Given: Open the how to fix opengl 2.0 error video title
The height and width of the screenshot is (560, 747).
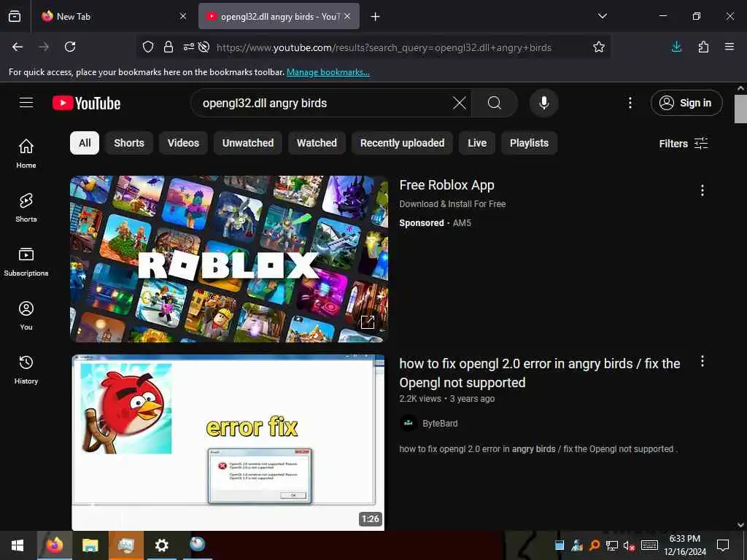Looking at the screenshot, I should (539, 373).
